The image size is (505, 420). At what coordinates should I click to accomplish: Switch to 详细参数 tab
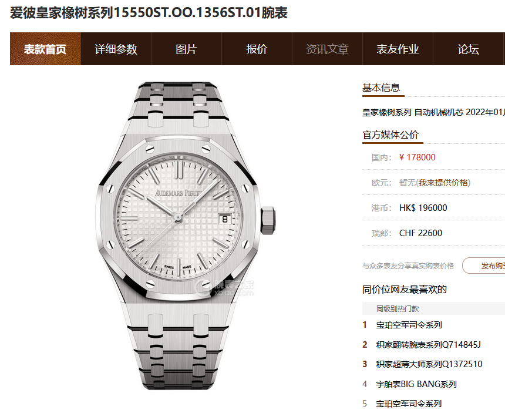tap(116, 49)
